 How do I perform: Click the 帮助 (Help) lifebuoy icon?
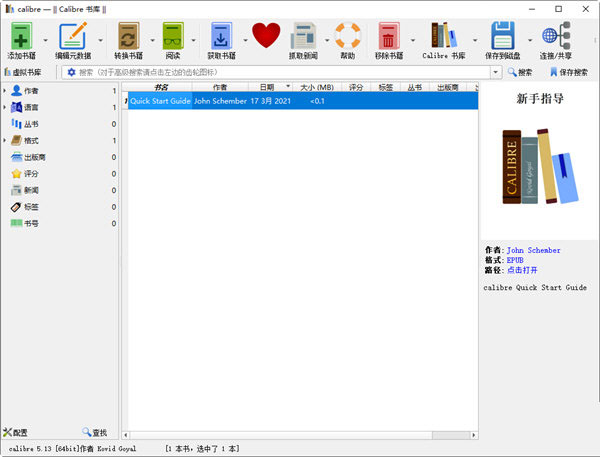(347, 37)
